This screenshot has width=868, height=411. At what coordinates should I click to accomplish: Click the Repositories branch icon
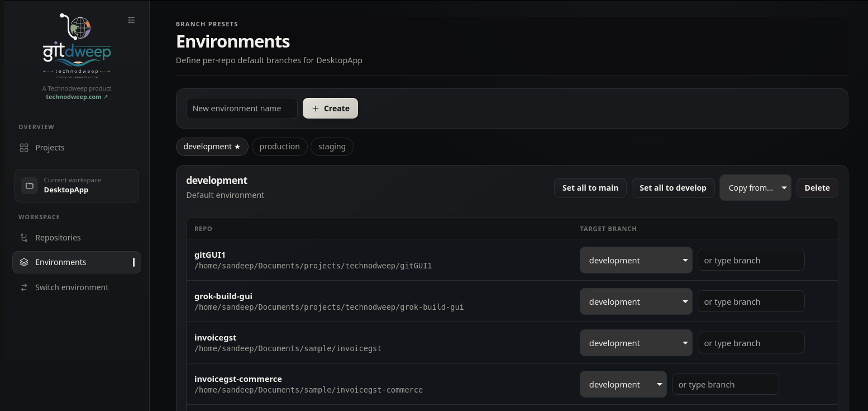[24, 238]
